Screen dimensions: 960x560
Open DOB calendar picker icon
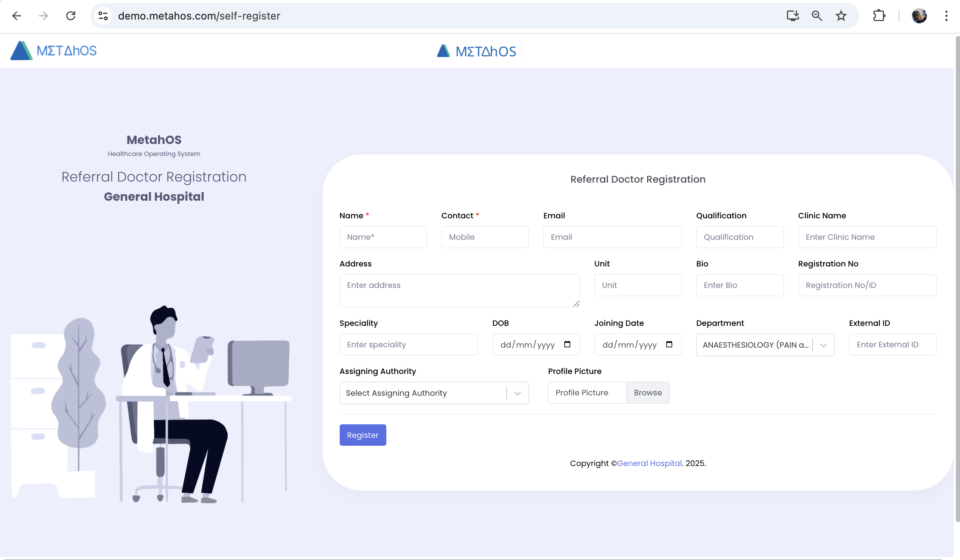tap(567, 344)
